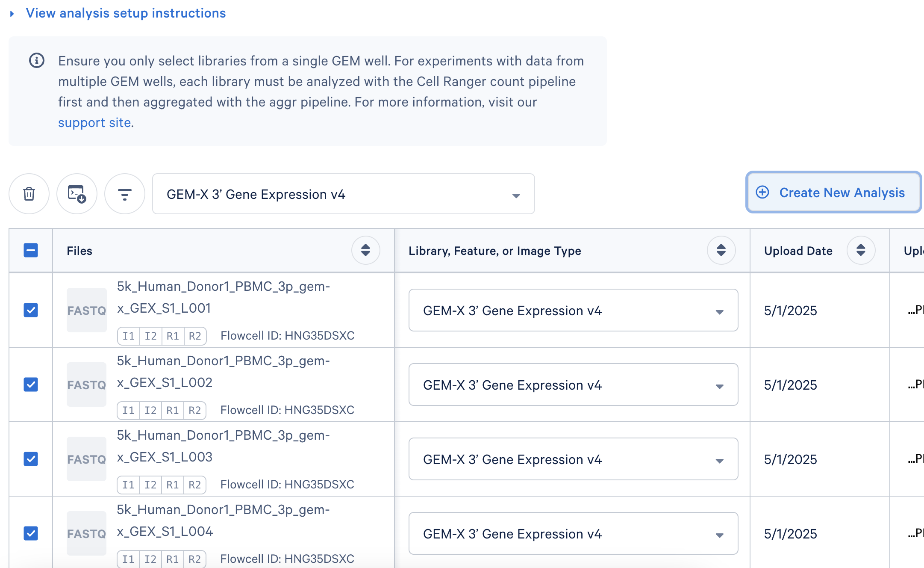
Task: Open library type dropdown for L004
Action: (x=573, y=534)
